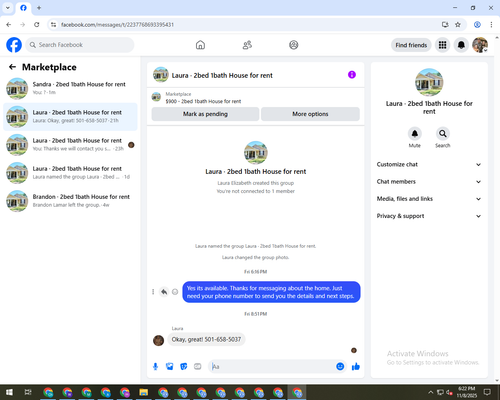Click the chat header title 'Laura · 2bed 1bath'

point(222,75)
